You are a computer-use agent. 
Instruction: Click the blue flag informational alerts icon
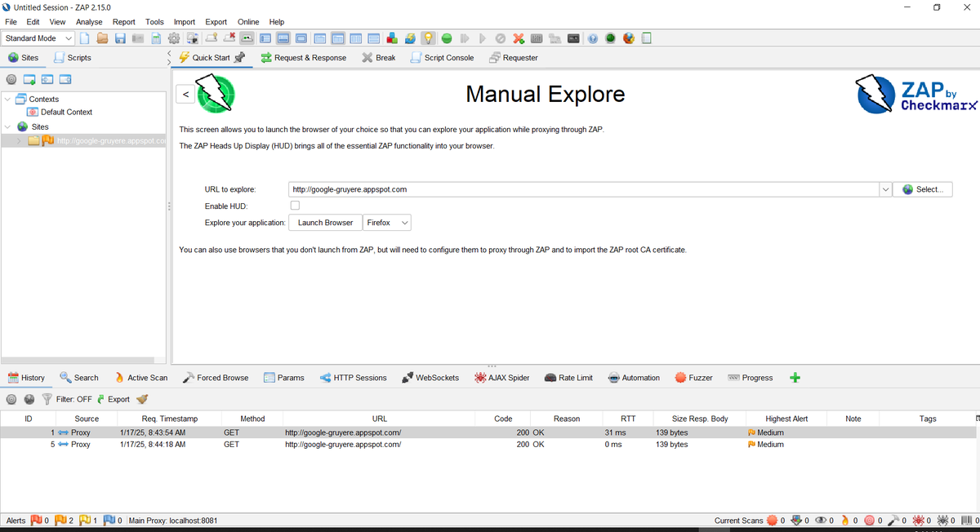[109, 521]
